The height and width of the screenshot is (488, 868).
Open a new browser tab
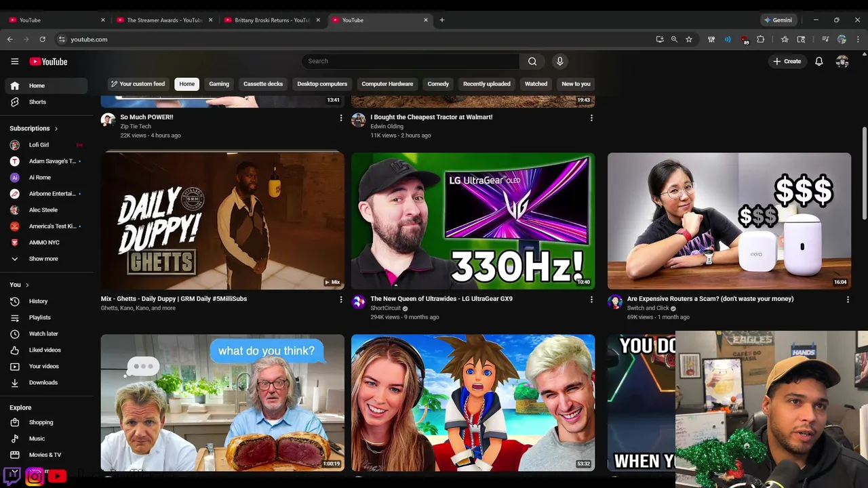(441, 20)
